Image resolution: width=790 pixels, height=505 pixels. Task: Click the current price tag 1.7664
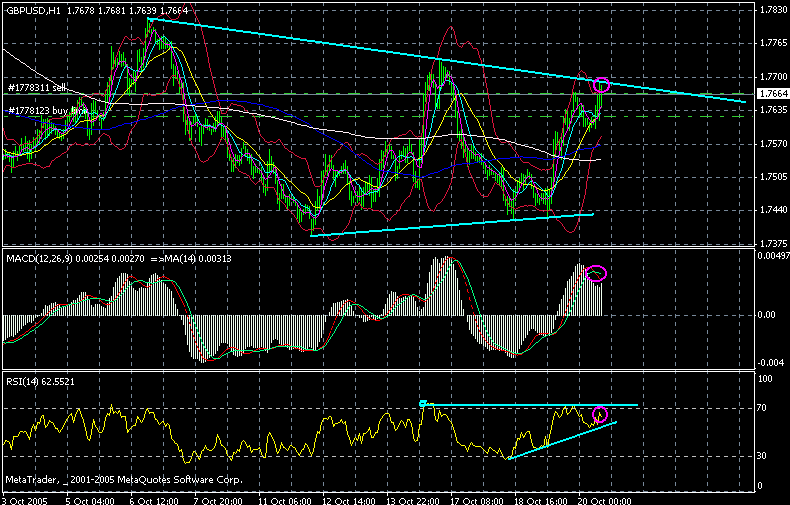pos(770,93)
